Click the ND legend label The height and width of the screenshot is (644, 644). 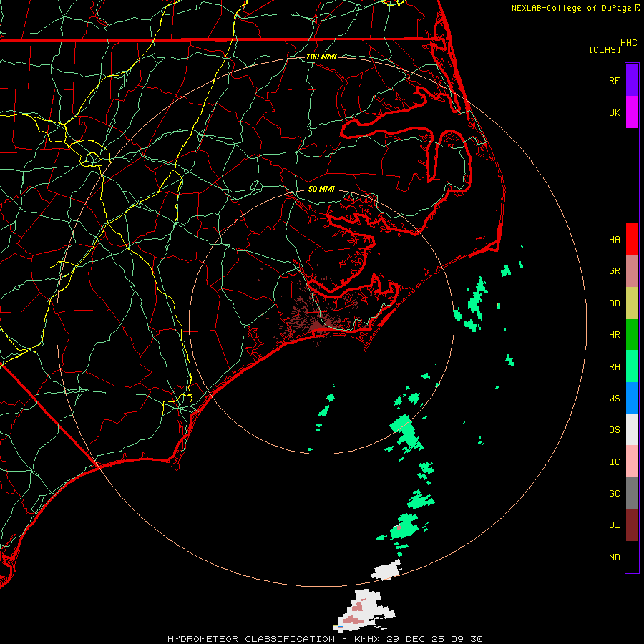click(614, 557)
